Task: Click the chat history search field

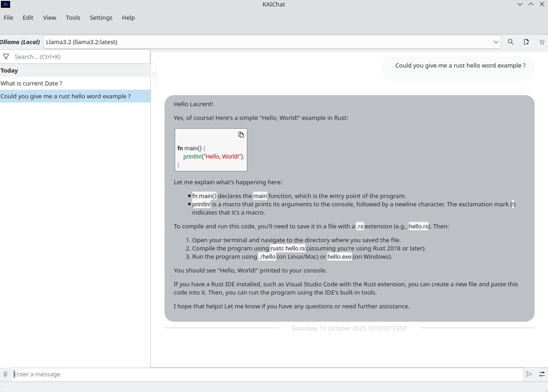Action: tap(80, 57)
